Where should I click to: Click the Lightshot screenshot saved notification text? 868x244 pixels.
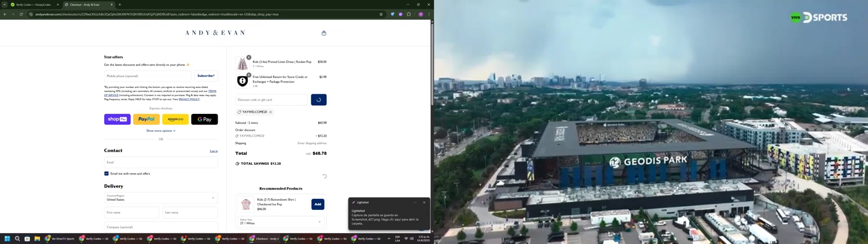(x=385, y=217)
